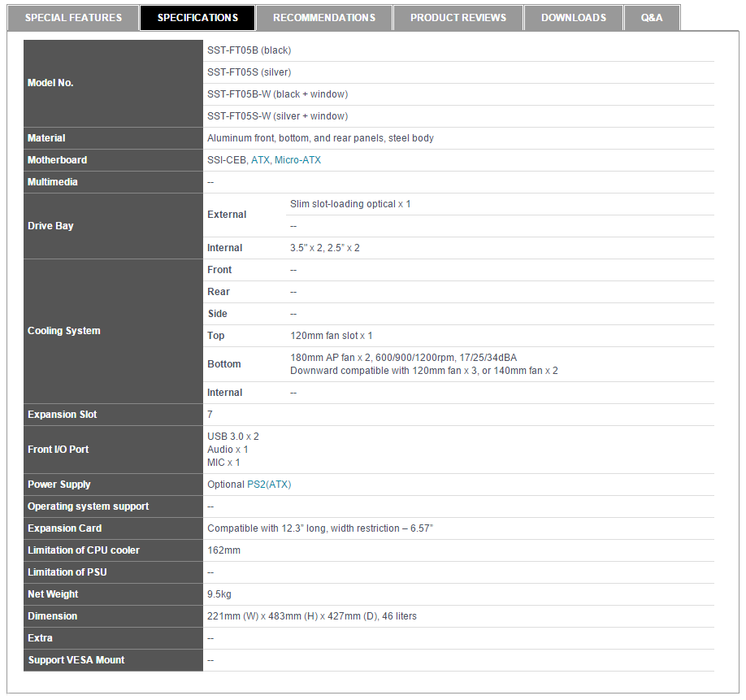Click Slim slot-loading optical x 1 text
This screenshot has width=746, height=700.
pos(350,204)
